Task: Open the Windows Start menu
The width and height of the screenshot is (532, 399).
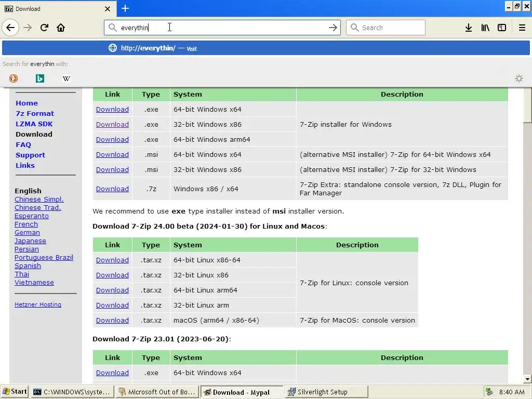Action: [14, 392]
